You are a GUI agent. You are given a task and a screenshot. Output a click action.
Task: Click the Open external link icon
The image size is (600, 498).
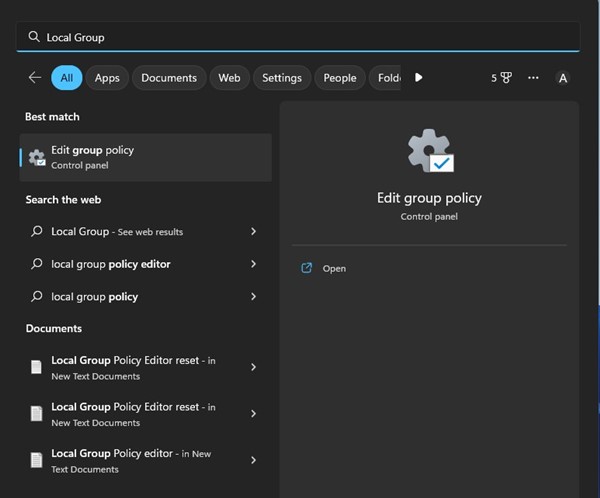coord(307,268)
